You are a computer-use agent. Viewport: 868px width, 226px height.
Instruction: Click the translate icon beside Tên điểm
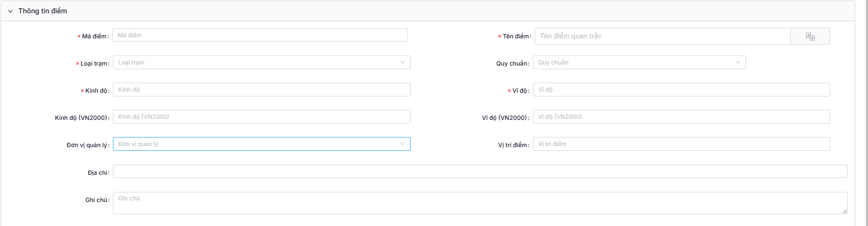pos(810,36)
